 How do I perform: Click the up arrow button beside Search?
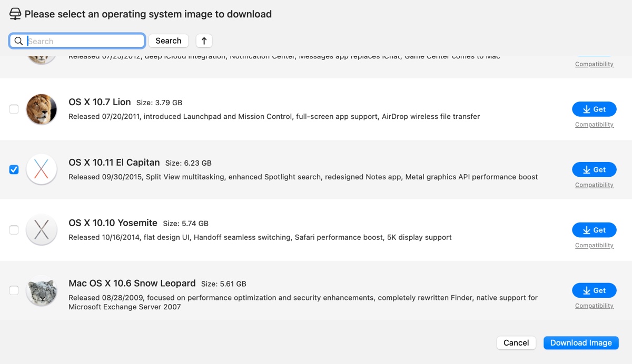[x=204, y=41]
